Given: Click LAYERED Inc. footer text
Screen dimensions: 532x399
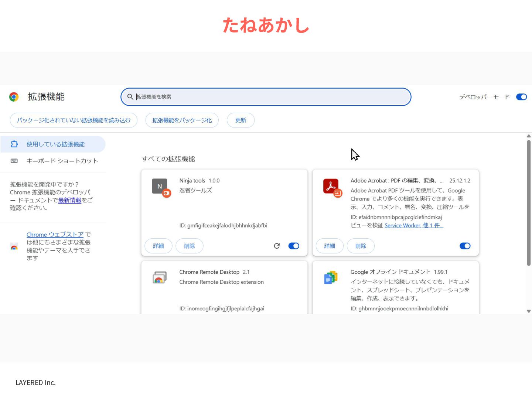Looking at the screenshot, I should click(35, 383).
